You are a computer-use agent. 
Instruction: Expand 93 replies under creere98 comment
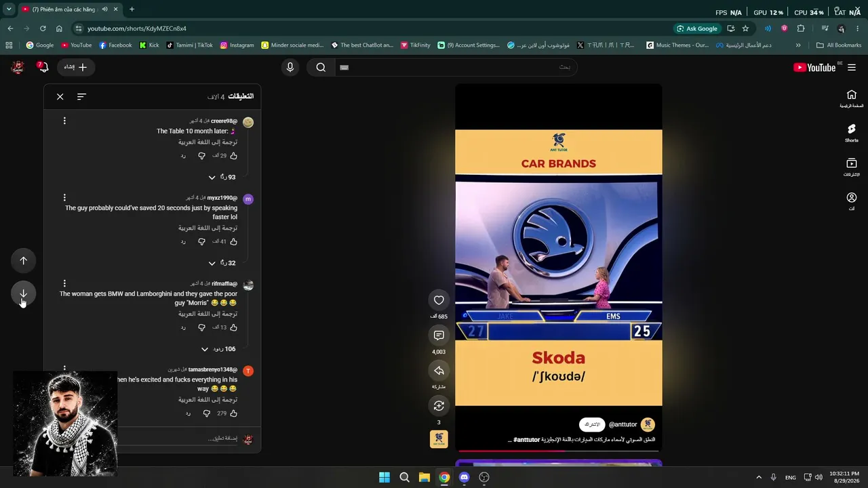[x=222, y=178]
